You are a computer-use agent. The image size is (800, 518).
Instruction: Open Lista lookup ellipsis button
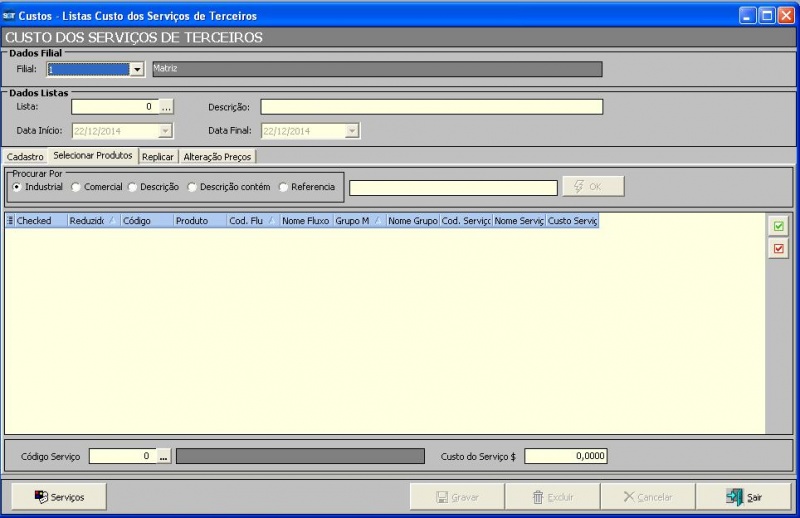(x=167, y=107)
